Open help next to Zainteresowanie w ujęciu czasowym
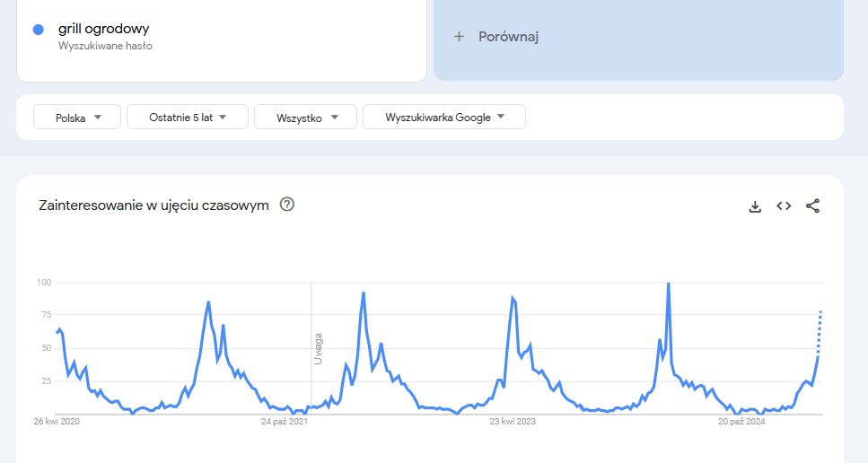 coord(286,205)
